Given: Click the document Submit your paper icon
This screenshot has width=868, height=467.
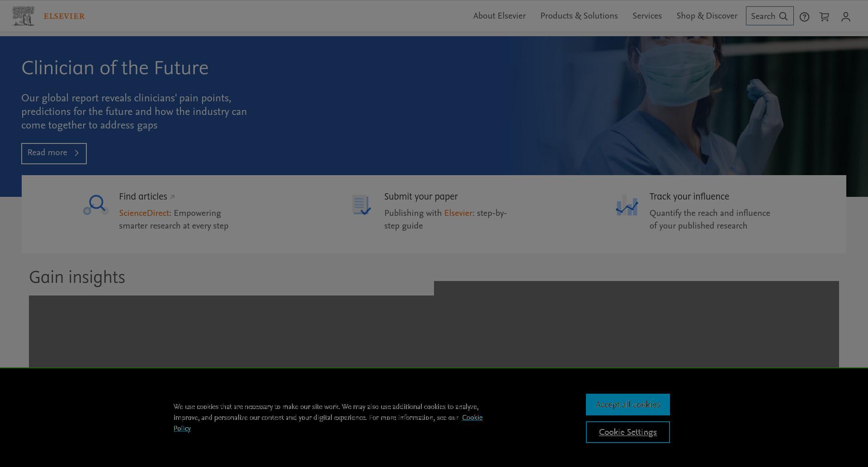Looking at the screenshot, I should (x=361, y=205).
